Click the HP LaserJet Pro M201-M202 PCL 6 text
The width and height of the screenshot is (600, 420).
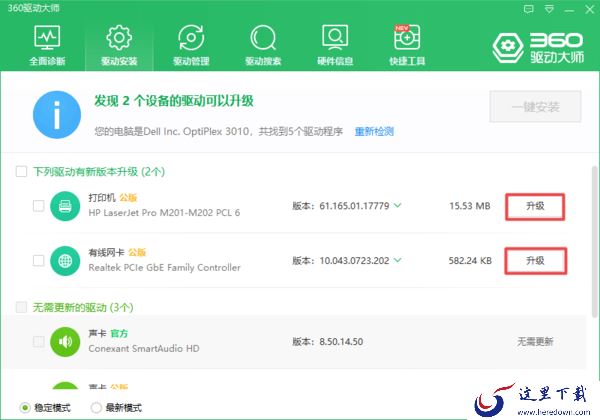click(164, 213)
